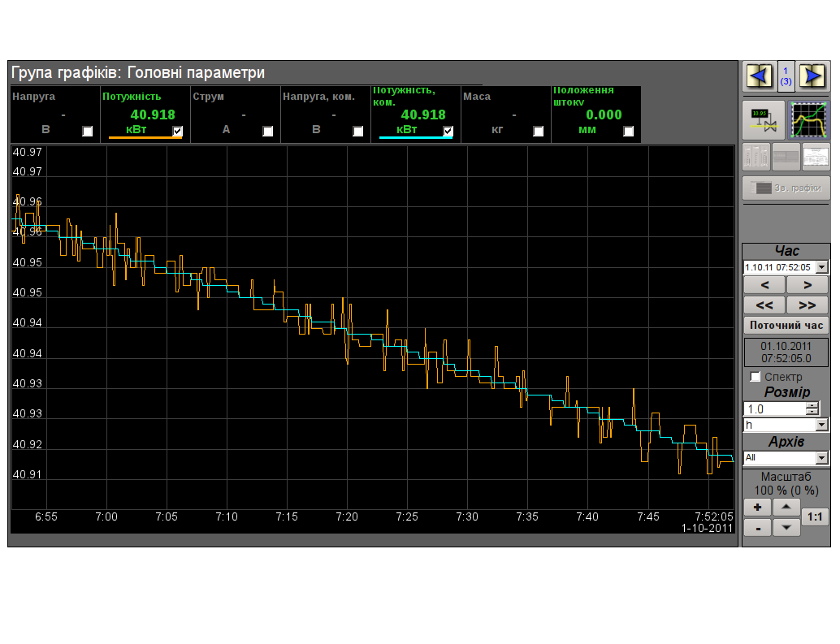
Task: Jump back in time with << button
Action: [x=764, y=305]
